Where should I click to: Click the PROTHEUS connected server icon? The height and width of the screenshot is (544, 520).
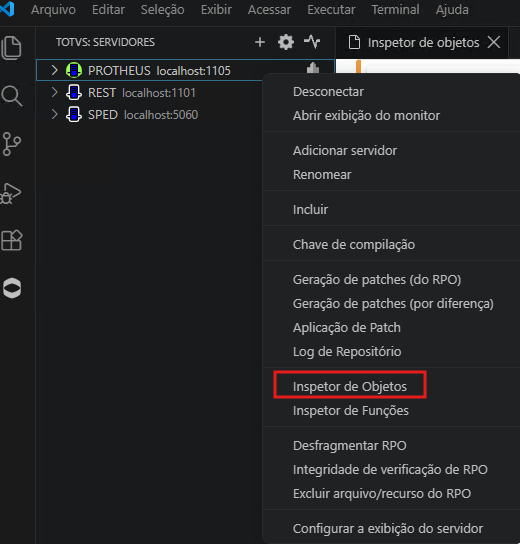click(x=74, y=70)
